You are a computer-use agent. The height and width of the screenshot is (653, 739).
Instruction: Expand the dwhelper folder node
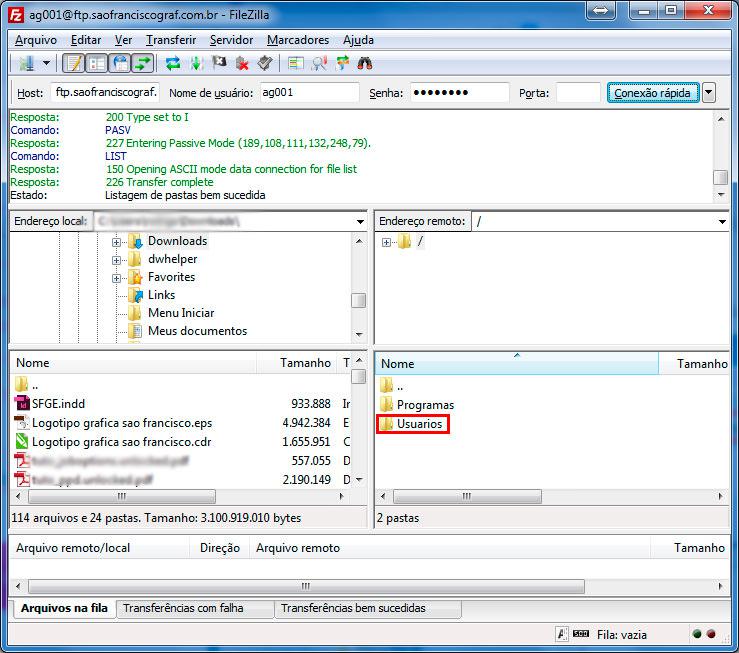[116, 260]
